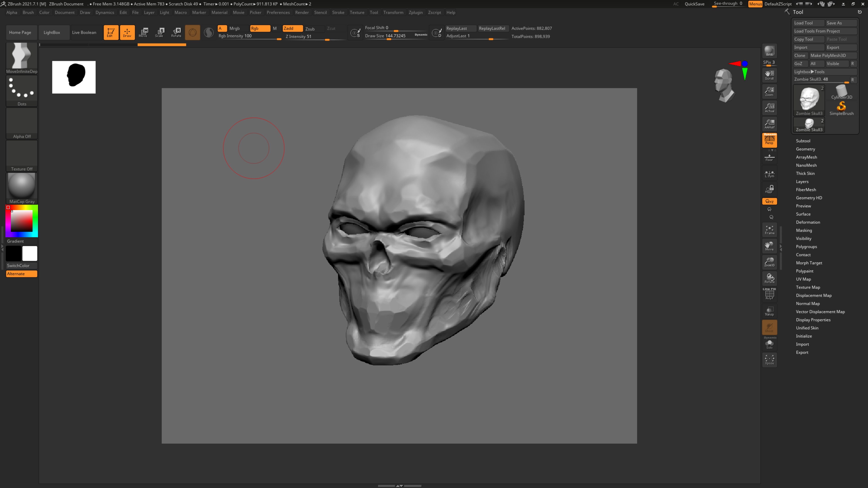Toggle Zsub sculpt mode

[310, 29]
